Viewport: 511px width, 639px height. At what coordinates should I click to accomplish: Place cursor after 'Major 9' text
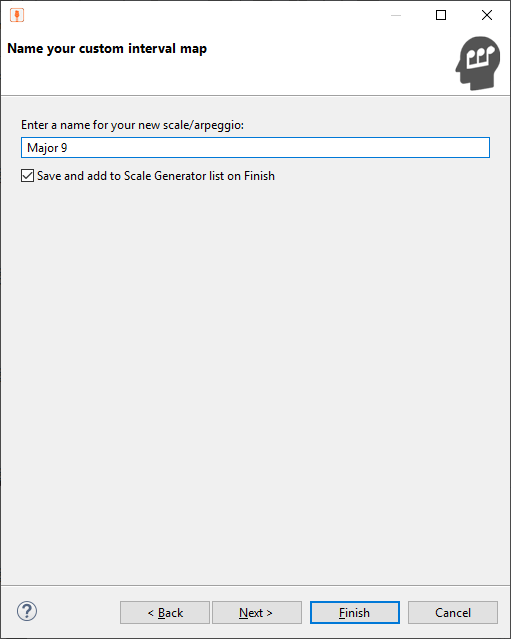(68, 148)
